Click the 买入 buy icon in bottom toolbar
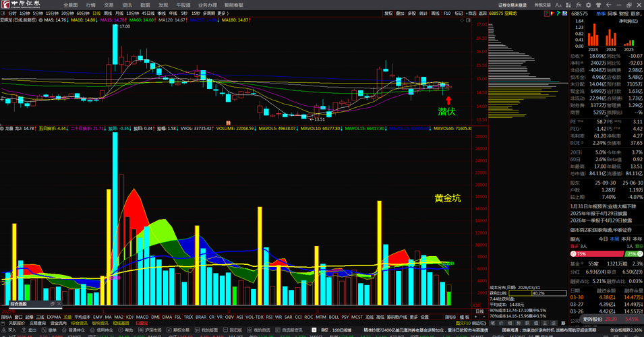Viewport: 644px width, 337px height. point(3,330)
